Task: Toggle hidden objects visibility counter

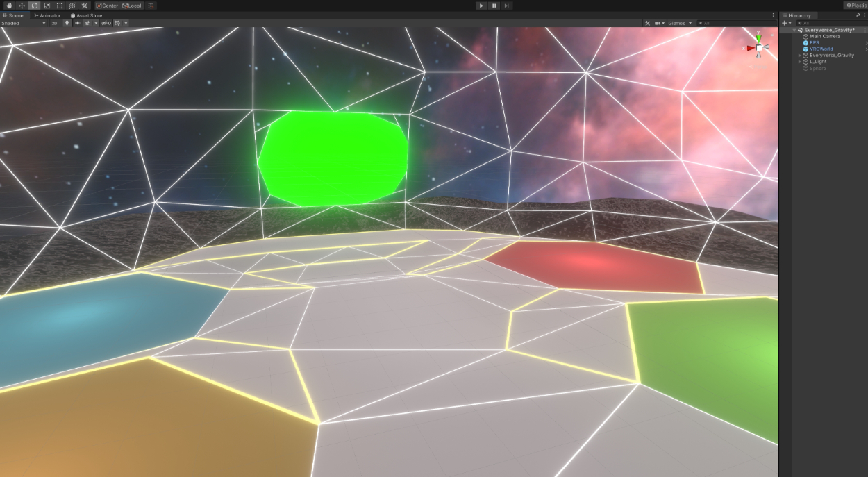Action: [106, 23]
